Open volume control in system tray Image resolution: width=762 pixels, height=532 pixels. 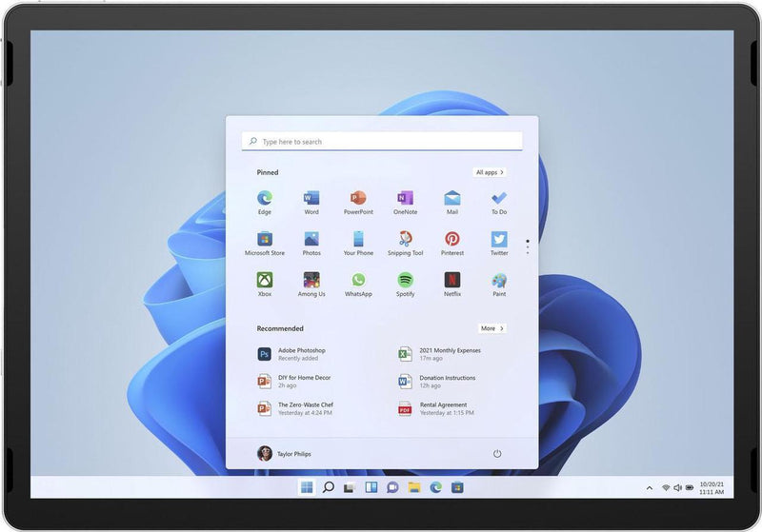pos(677,488)
